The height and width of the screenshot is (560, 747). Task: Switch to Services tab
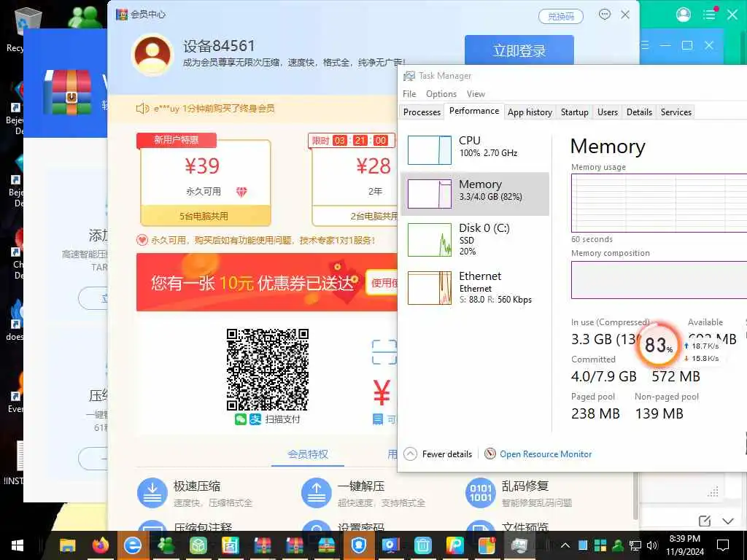pos(676,112)
